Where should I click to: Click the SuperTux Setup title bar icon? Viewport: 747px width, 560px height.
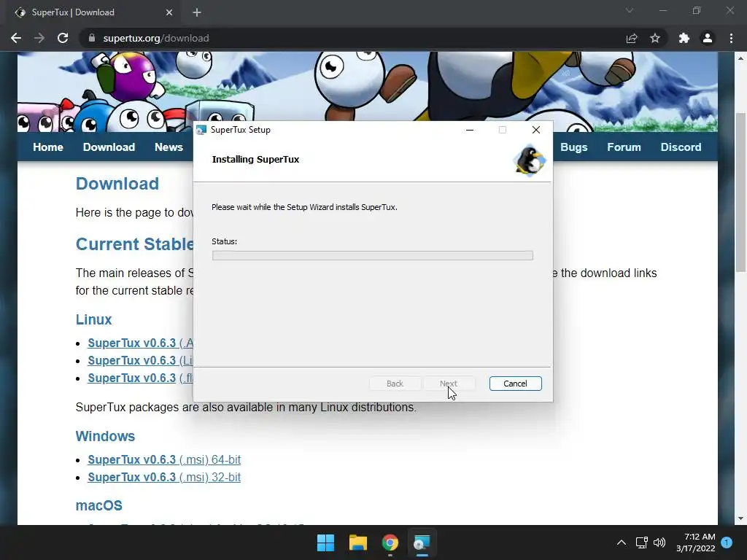pyautogui.click(x=201, y=130)
